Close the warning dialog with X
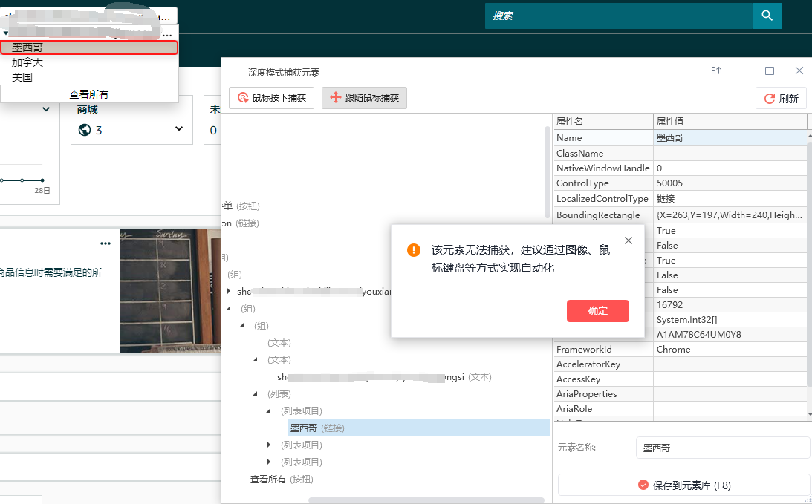This screenshot has height=504, width=812. 629,240
